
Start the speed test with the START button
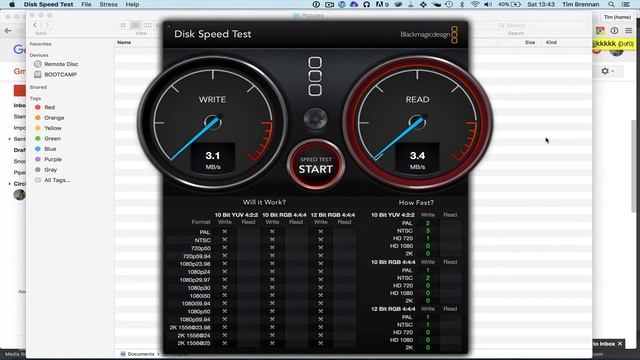point(316,165)
